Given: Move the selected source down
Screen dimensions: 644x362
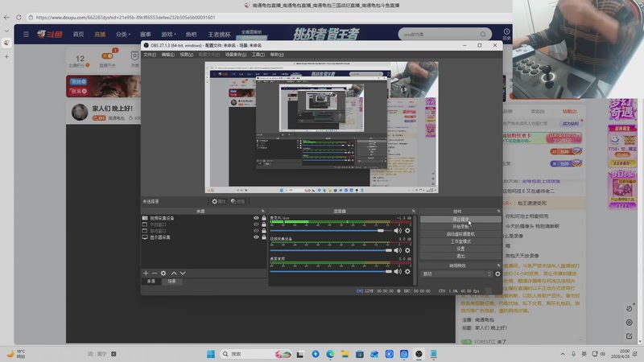Looking at the screenshot, I should tap(183, 273).
